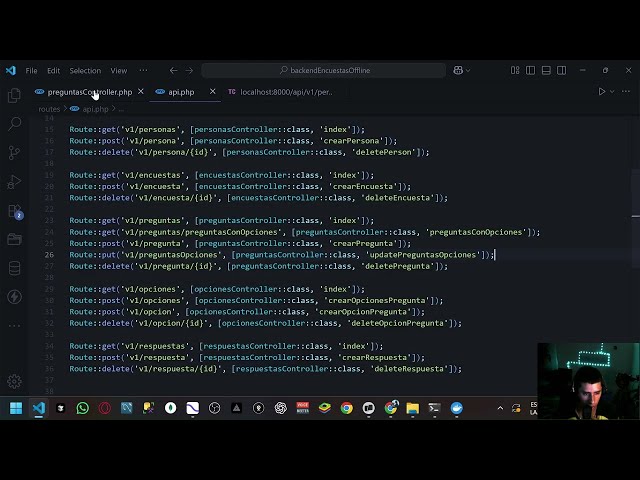Screen dimensions: 640x480
Task: Open the Thunder Client lightning icon
Action: (x=14, y=297)
